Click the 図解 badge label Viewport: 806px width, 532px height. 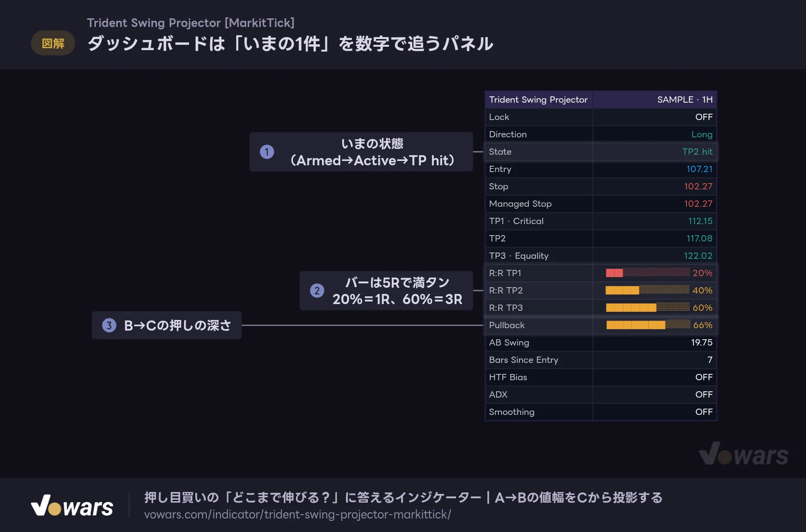[x=53, y=43]
